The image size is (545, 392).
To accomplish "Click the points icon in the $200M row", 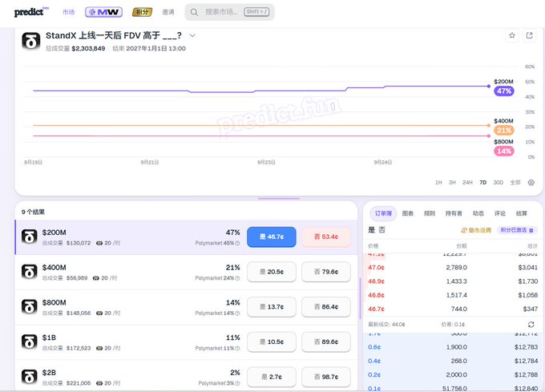I will coord(99,243).
